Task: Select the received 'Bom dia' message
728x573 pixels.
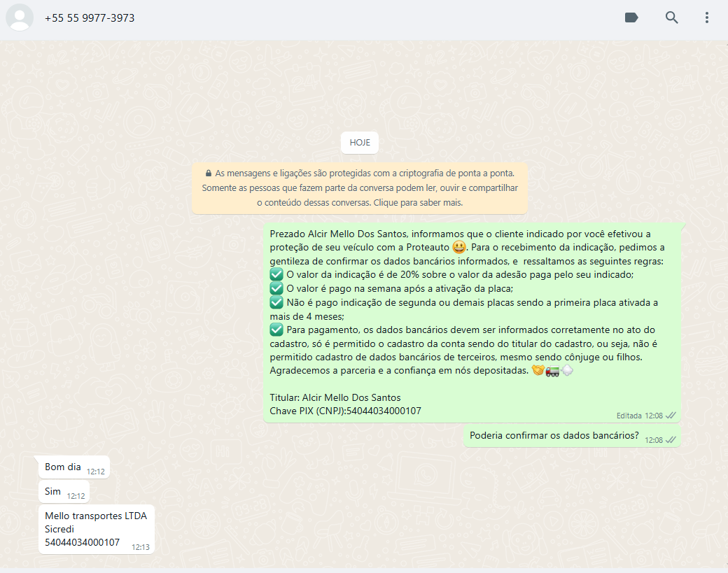Action: 64,467
